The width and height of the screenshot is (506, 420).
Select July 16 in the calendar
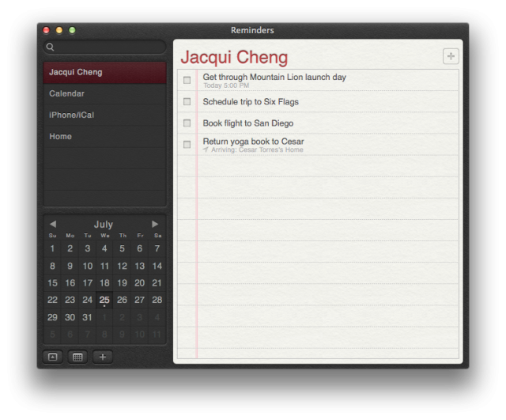[70, 283]
